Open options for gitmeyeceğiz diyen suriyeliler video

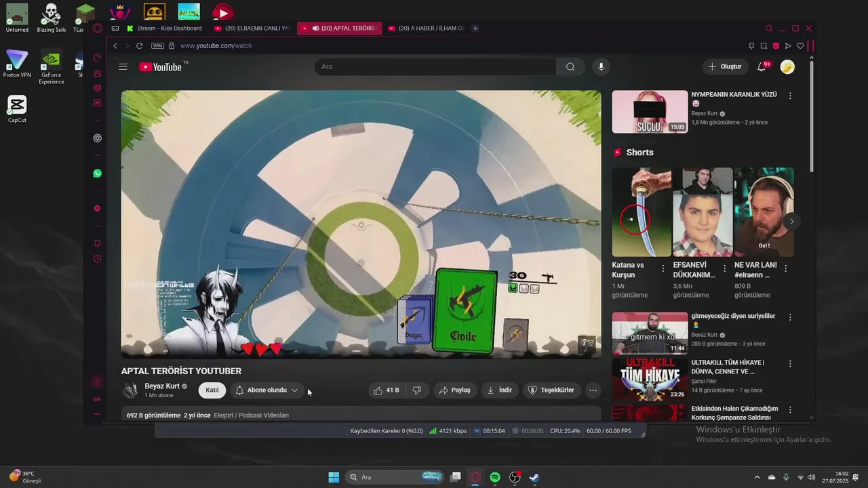(790, 317)
